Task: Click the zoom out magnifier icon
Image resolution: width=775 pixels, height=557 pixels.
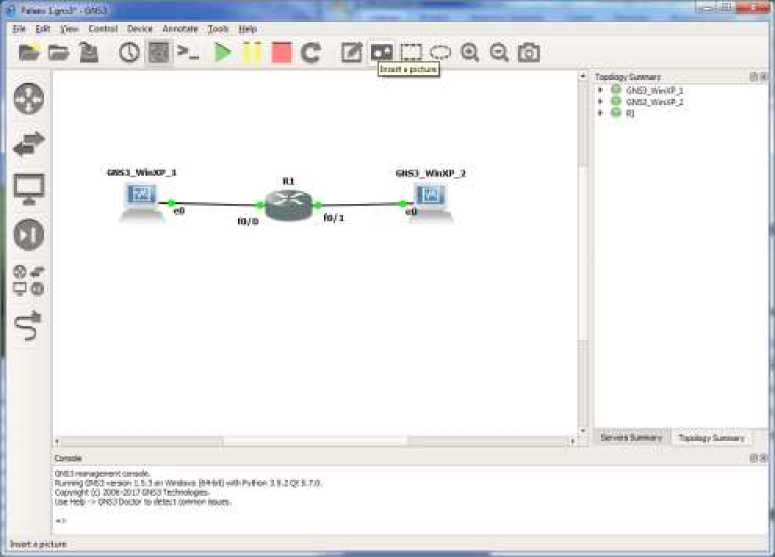Action: click(499, 52)
